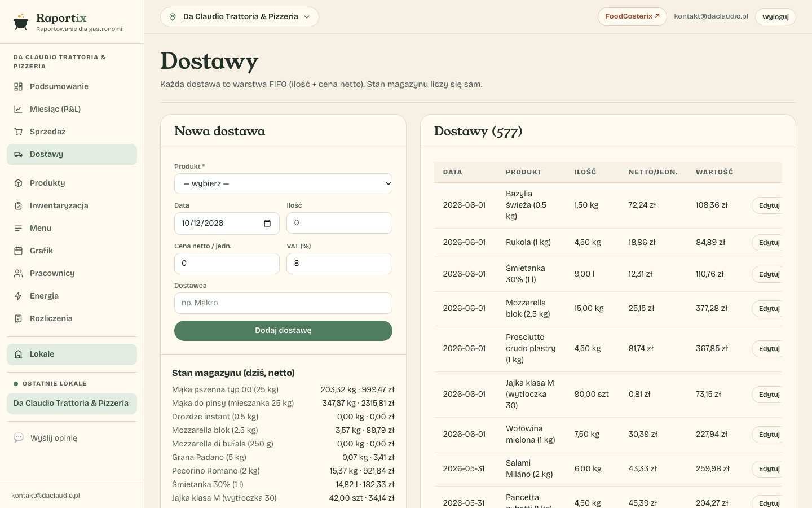The width and height of the screenshot is (812, 508).
Task: Edit the Bazylia świeża delivery row
Action: tap(768, 205)
